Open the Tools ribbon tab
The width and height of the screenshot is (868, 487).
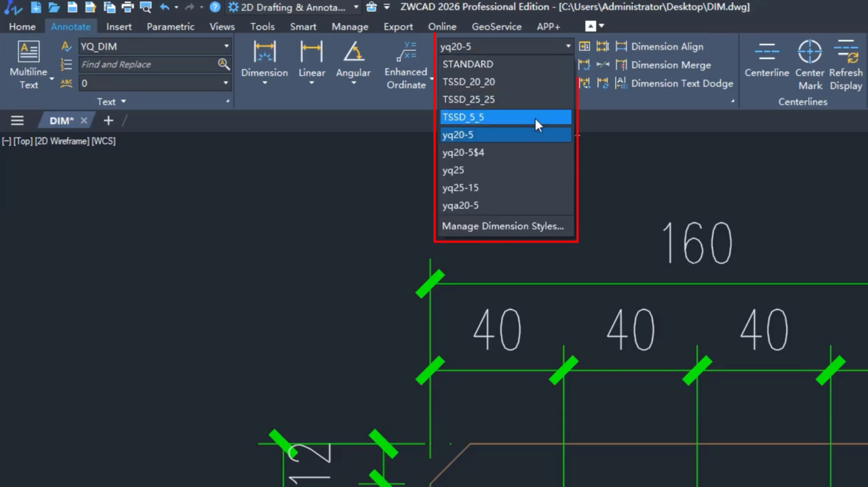click(262, 26)
